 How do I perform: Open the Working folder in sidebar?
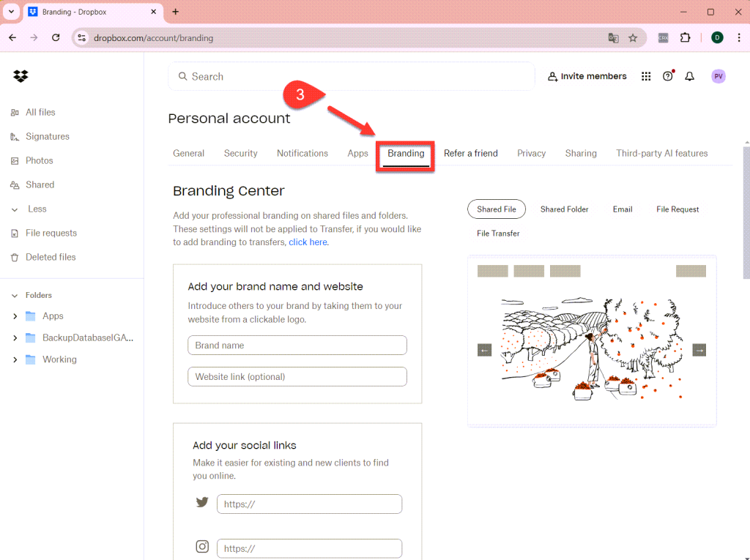point(59,359)
